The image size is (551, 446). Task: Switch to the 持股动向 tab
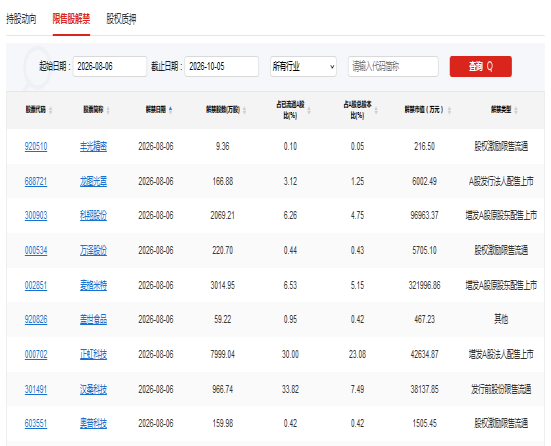click(21, 19)
